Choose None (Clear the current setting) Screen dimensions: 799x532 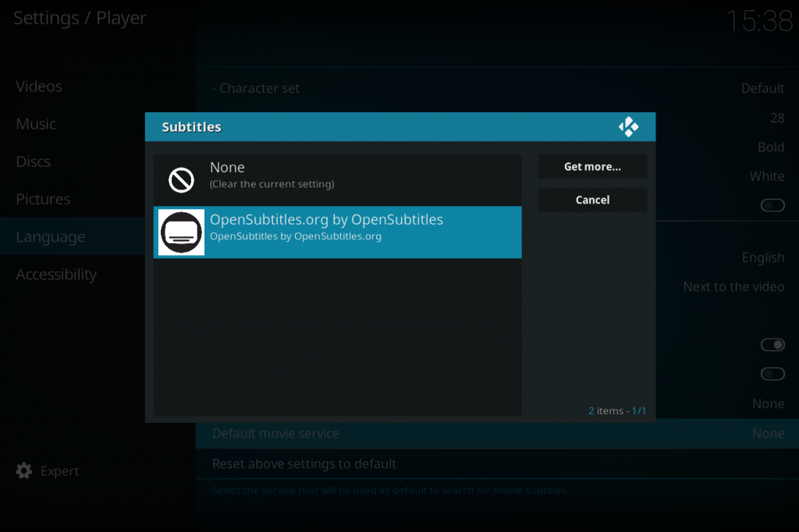(x=337, y=180)
